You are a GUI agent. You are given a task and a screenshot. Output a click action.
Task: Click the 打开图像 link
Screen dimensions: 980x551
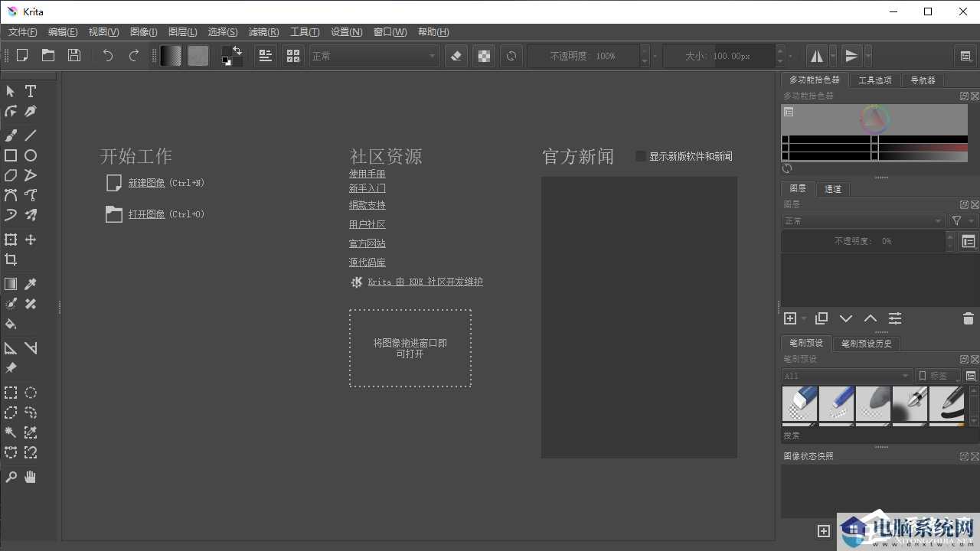147,214
